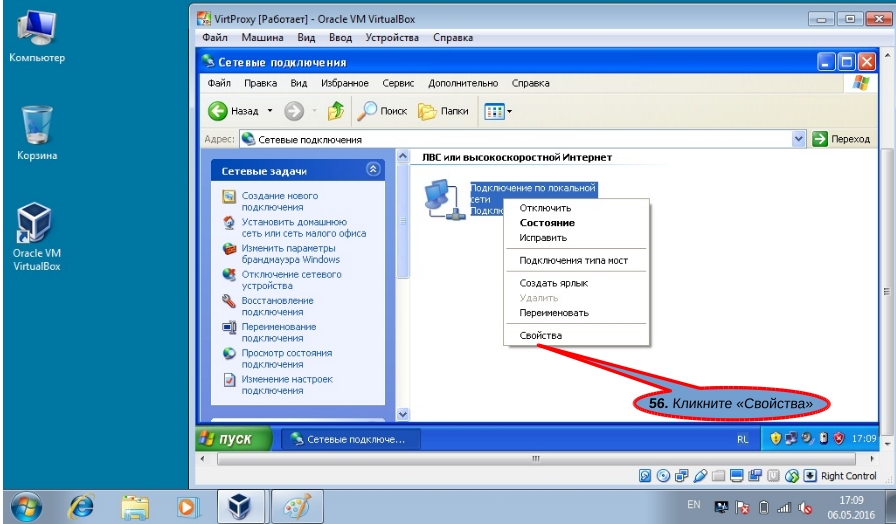The image size is (896, 524).
Task: Open Windows Explorer folder on taskbar
Action: tap(135, 507)
